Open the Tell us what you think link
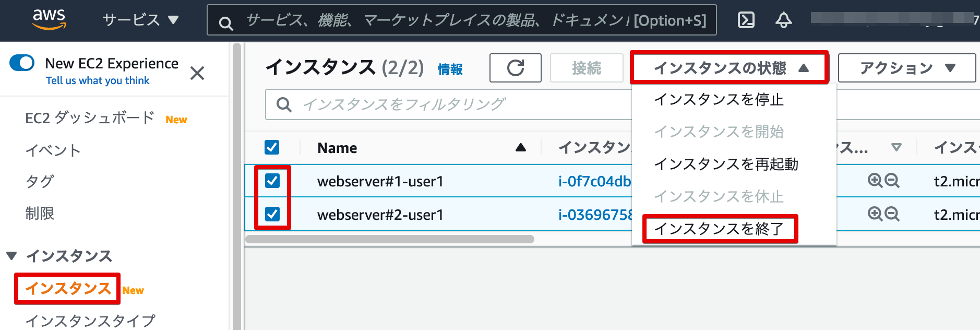 pyautogui.click(x=98, y=80)
